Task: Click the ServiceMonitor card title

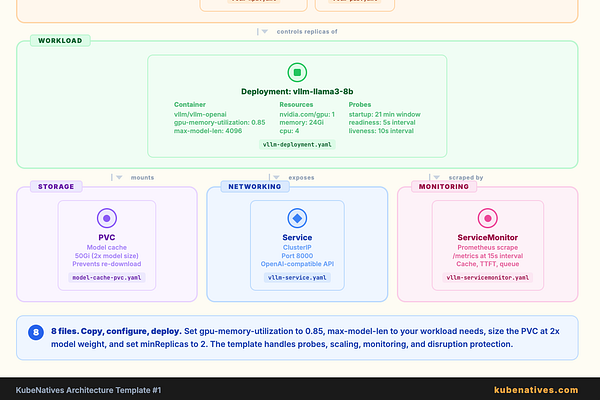Action: [x=488, y=237]
